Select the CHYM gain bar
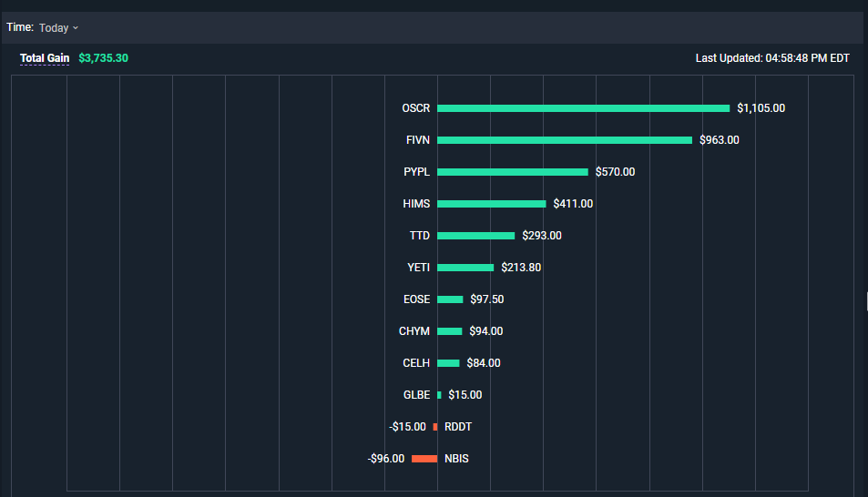Viewport: 868px width, 497px height. 450,331
